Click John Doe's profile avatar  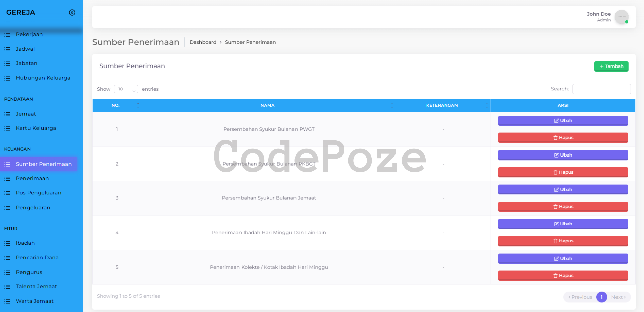click(x=621, y=17)
